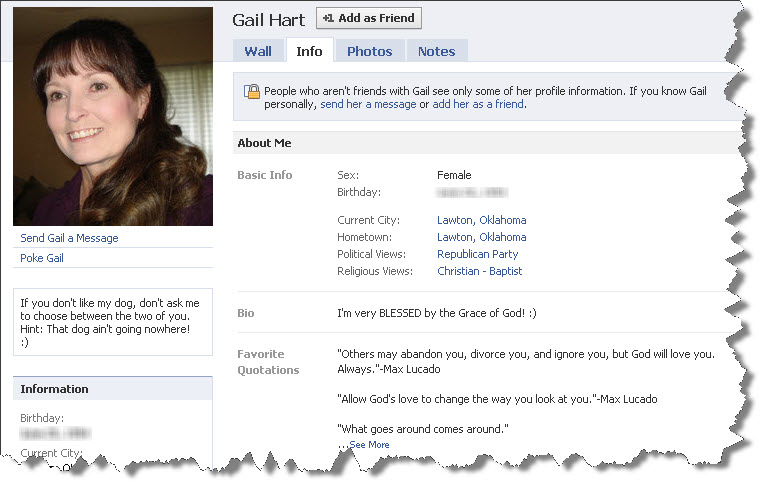
Task: Open the Wall tab
Action: click(258, 51)
